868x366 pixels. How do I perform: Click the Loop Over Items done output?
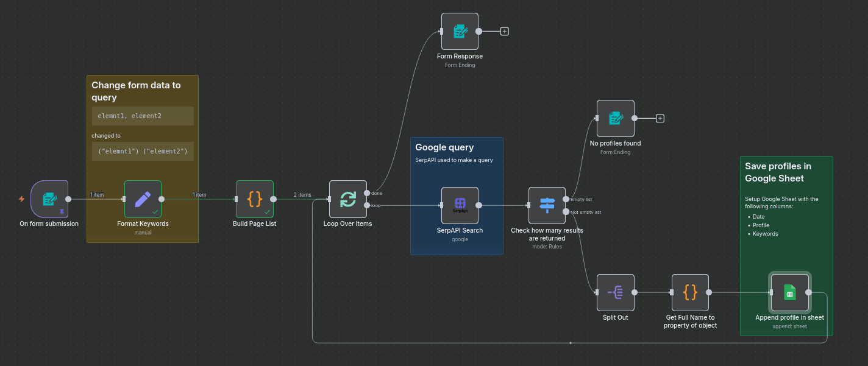tap(366, 193)
